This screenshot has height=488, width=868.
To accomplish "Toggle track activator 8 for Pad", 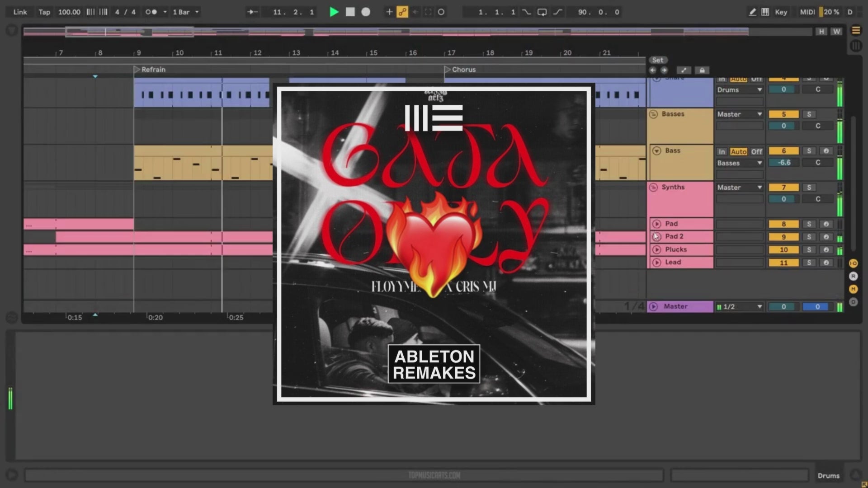I will 783,224.
